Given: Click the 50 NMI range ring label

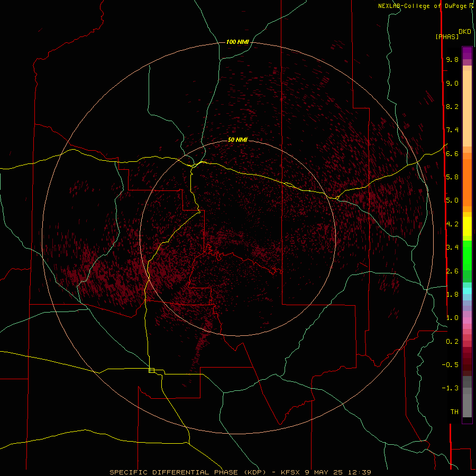Looking at the screenshot, I should tap(237, 140).
